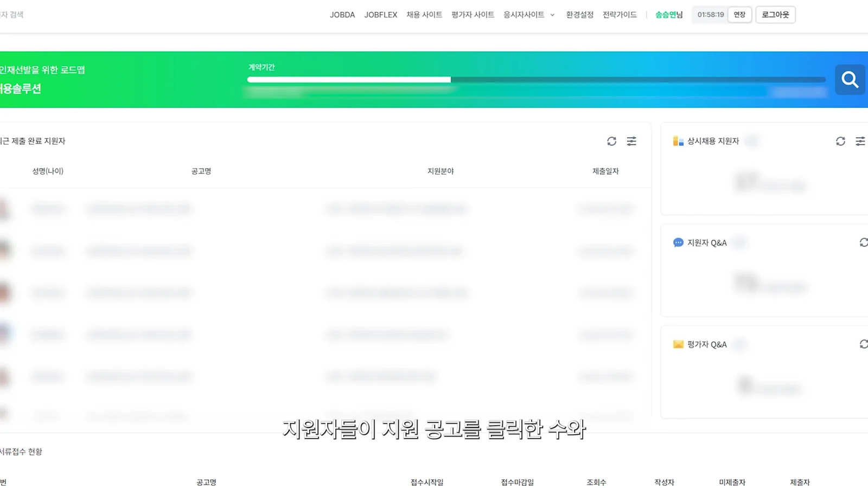868x488 pixels.
Task: Refresh the 평가자 Q&A panel
Action: pos(864,344)
